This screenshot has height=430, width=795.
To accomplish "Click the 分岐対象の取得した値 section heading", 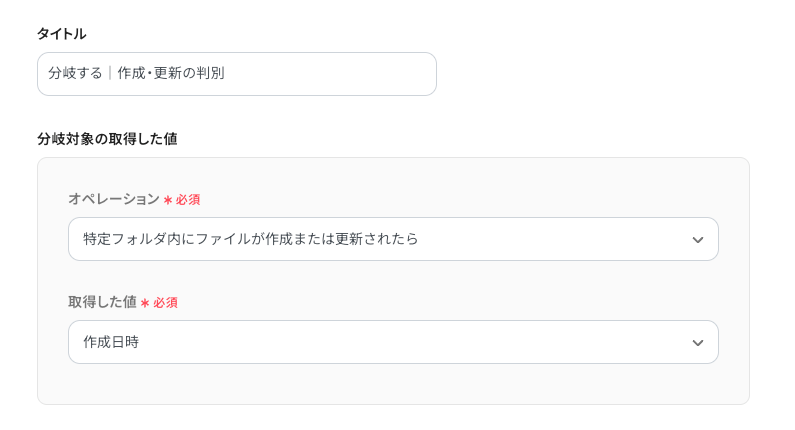I will coord(107,139).
